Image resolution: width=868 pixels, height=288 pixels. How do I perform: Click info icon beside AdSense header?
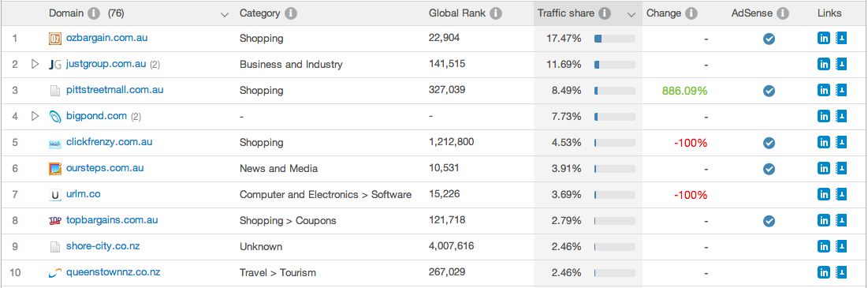[x=782, y=13]
